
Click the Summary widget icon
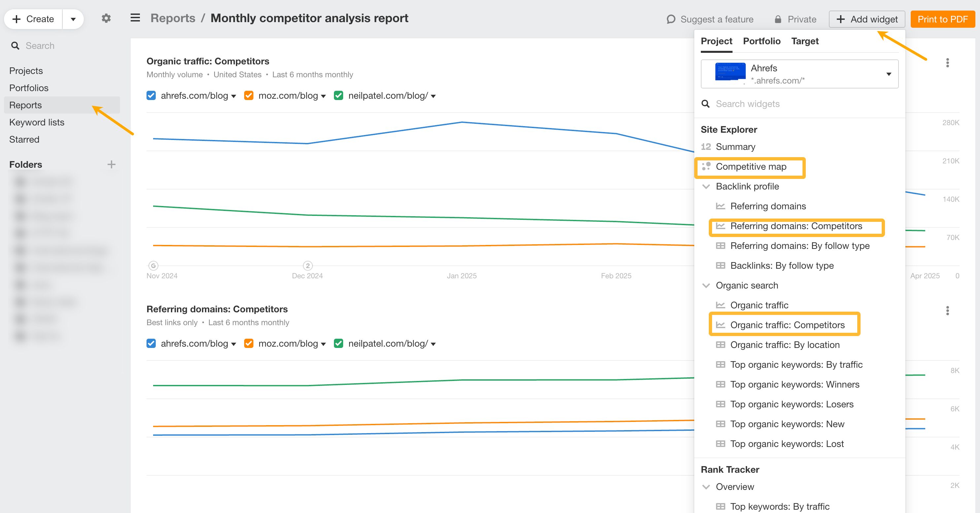[706, 147]
